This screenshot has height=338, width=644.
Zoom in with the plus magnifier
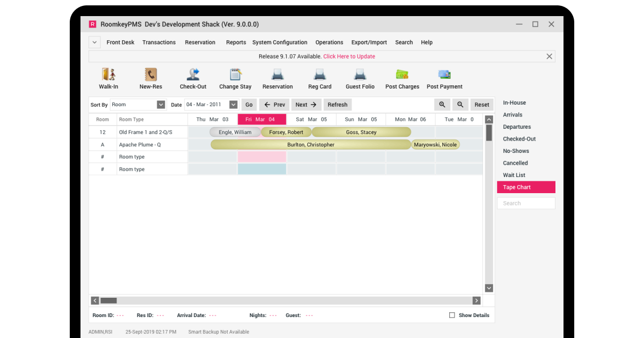click(442, 105)
